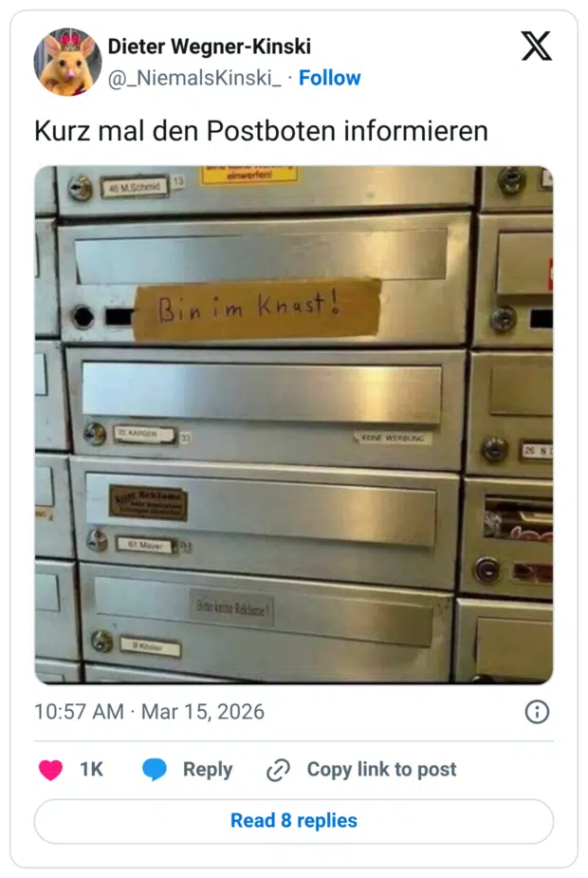Click the 10:57 AM · Mar 15, 2026 timestamp
The width and height of the screenshot is (588, 878).
(150, 712)
